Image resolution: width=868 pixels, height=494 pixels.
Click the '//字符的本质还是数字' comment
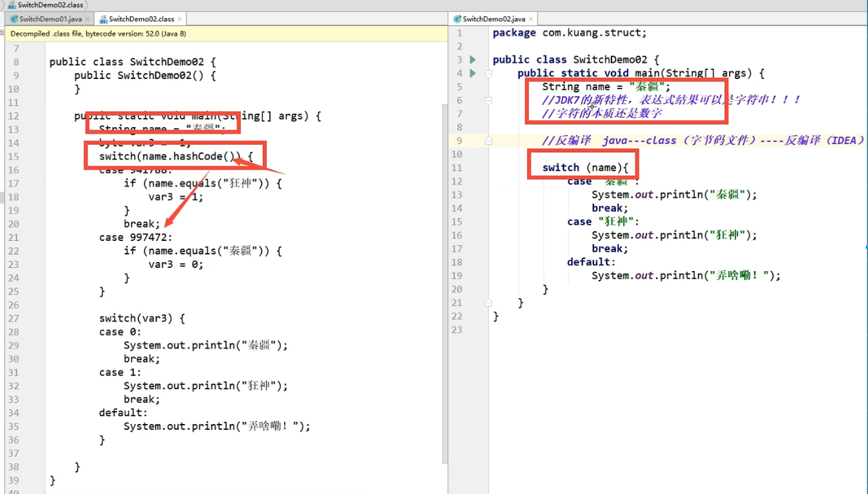[x=602, y=114]
